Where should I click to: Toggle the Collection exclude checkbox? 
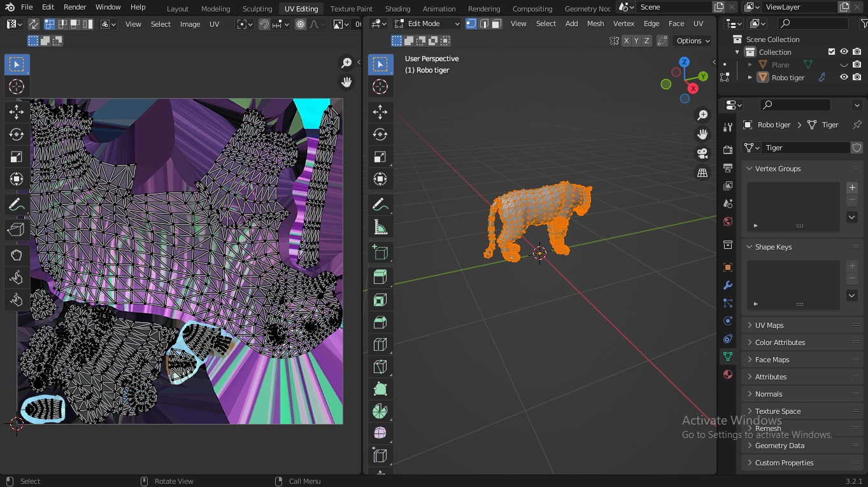tap(831, 52)
